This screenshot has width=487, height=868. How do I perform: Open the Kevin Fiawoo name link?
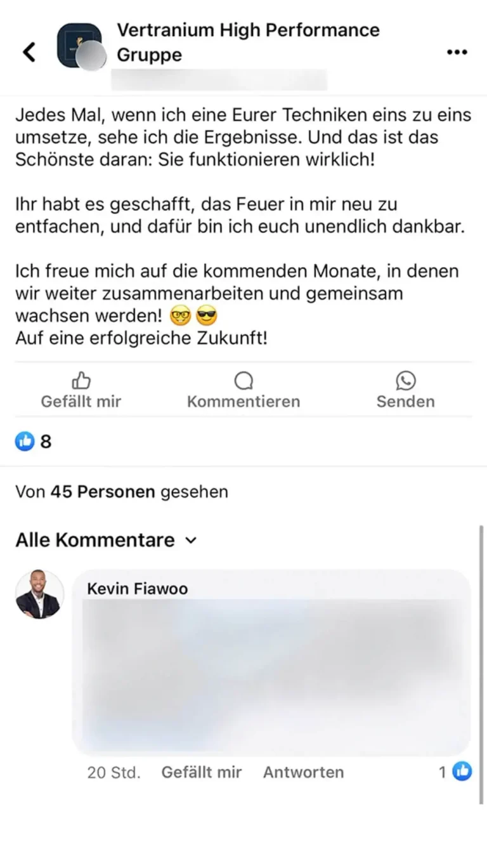click(138, 589)
